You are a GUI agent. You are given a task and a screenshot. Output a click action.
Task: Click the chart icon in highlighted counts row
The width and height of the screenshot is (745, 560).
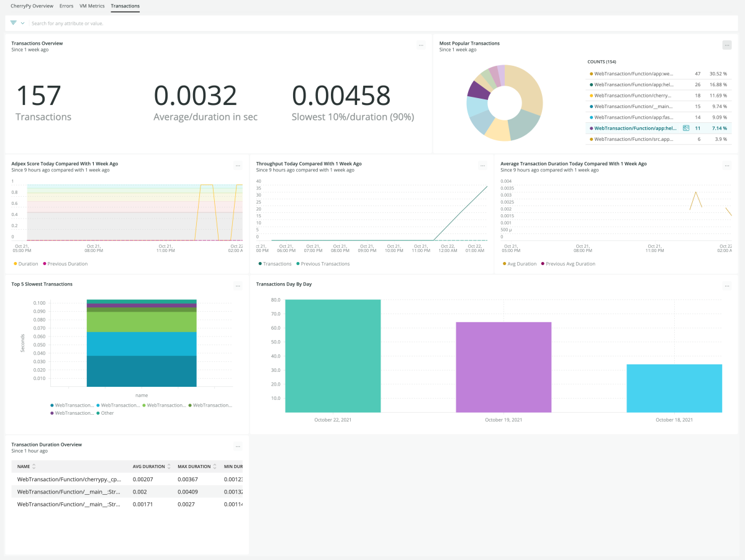[686, 128]
